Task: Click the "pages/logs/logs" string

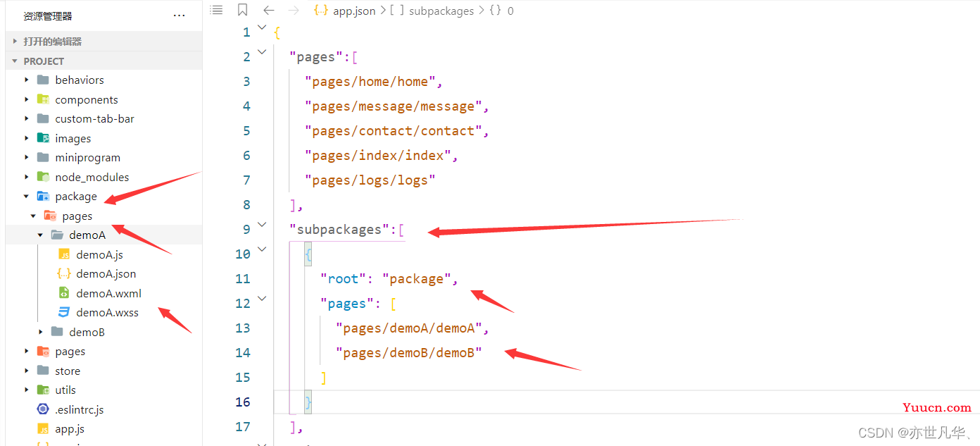Action: tap(370, 180)
